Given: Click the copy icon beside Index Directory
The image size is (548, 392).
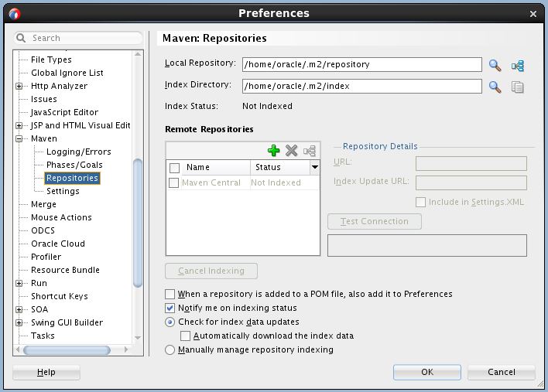Looking at the screenshot, I should tap(517, 87).
